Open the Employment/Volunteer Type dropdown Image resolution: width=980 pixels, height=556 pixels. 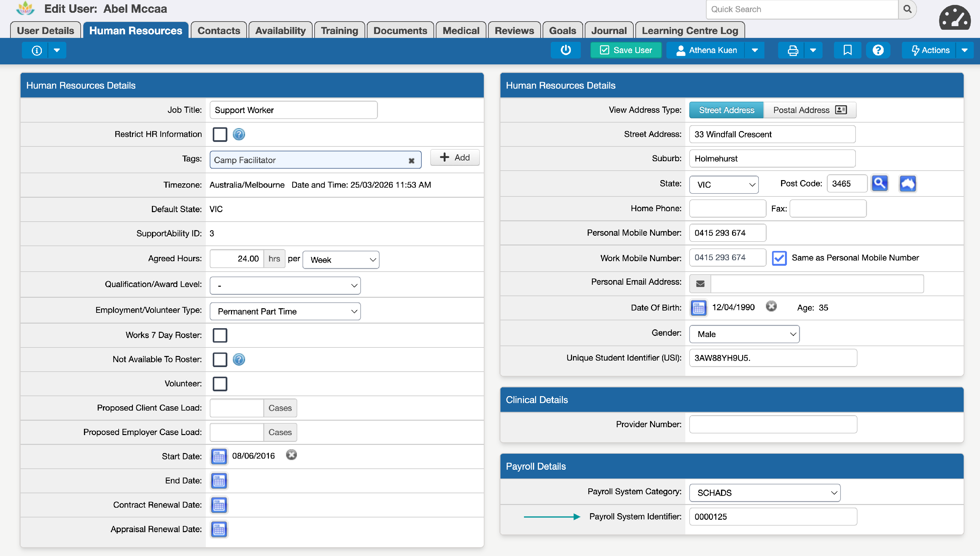[x=285, y=311]
